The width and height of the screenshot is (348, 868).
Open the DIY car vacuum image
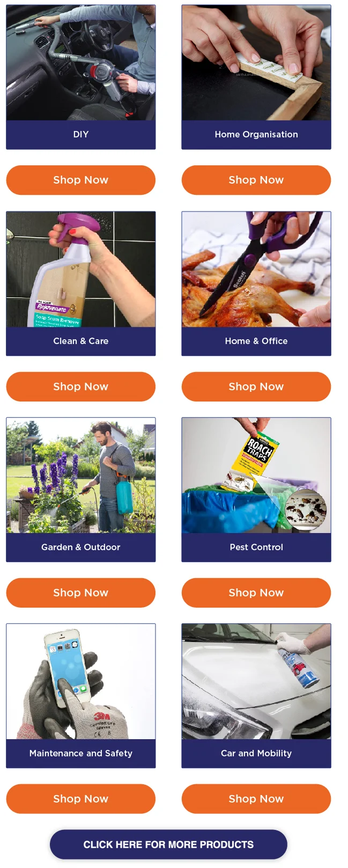81,63
